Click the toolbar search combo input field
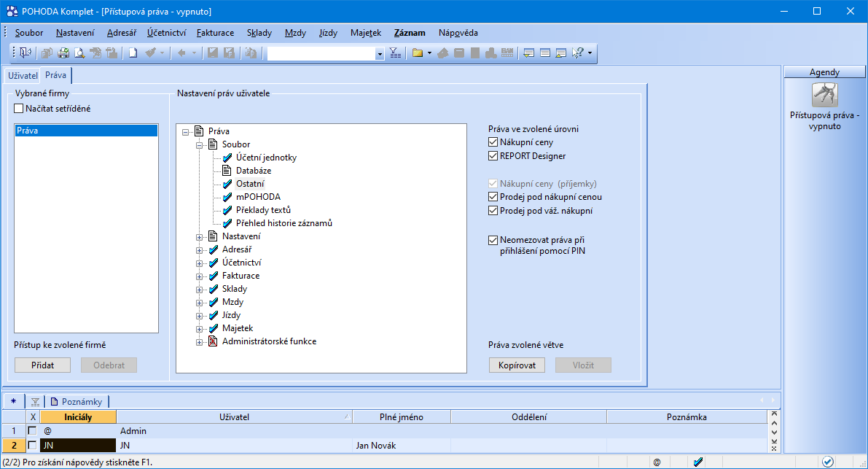Viewport: 868px width, 469px height. (321, 53)
